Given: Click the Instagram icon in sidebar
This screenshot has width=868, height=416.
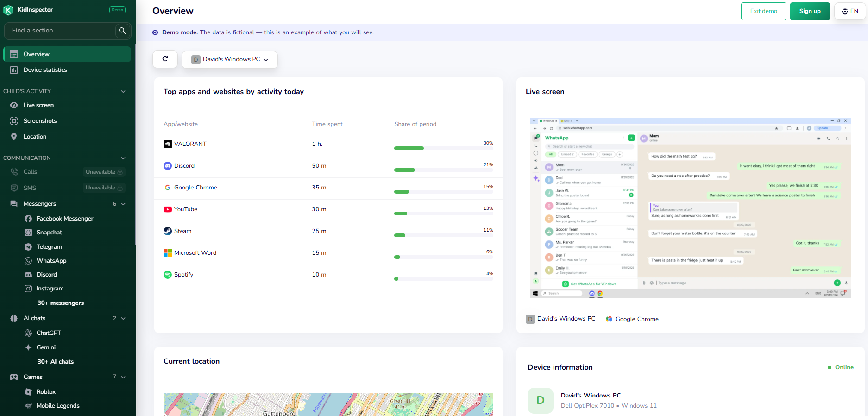Looking at the screenshot, I should (x=28, y=289).
